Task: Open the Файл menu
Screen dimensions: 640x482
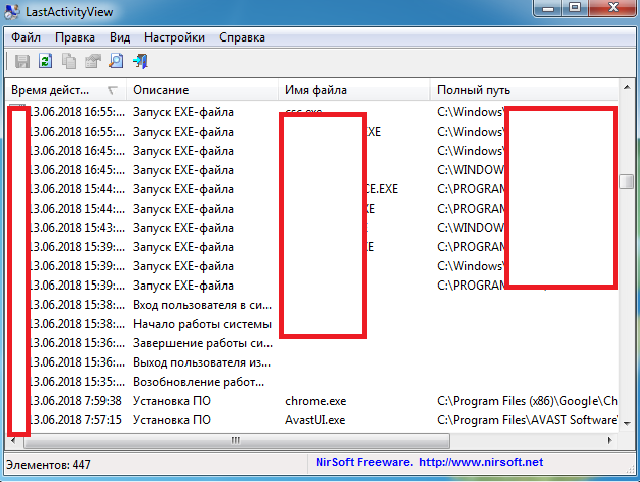Action: pyautogui.click(x=26, y=37)
